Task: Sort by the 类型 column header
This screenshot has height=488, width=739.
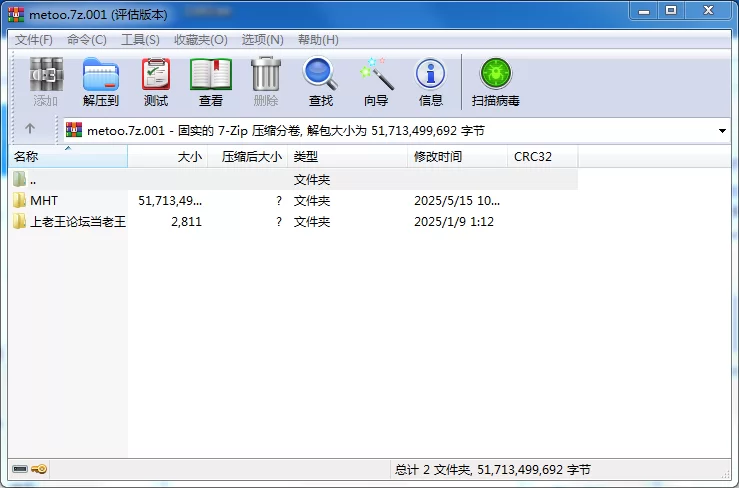Action: 347,157
